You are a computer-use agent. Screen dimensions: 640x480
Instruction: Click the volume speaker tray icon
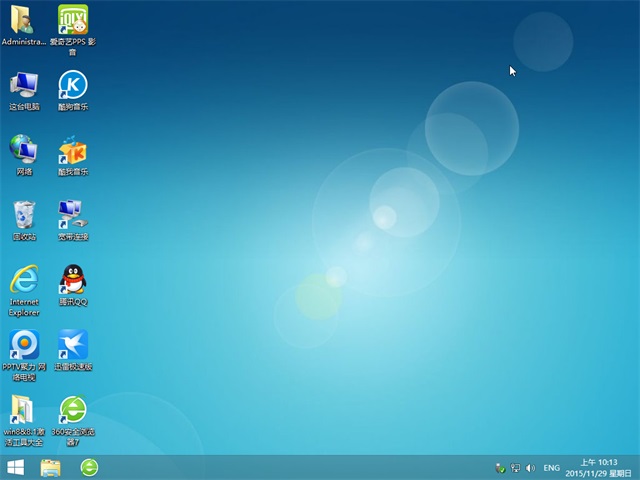[530, 468]
